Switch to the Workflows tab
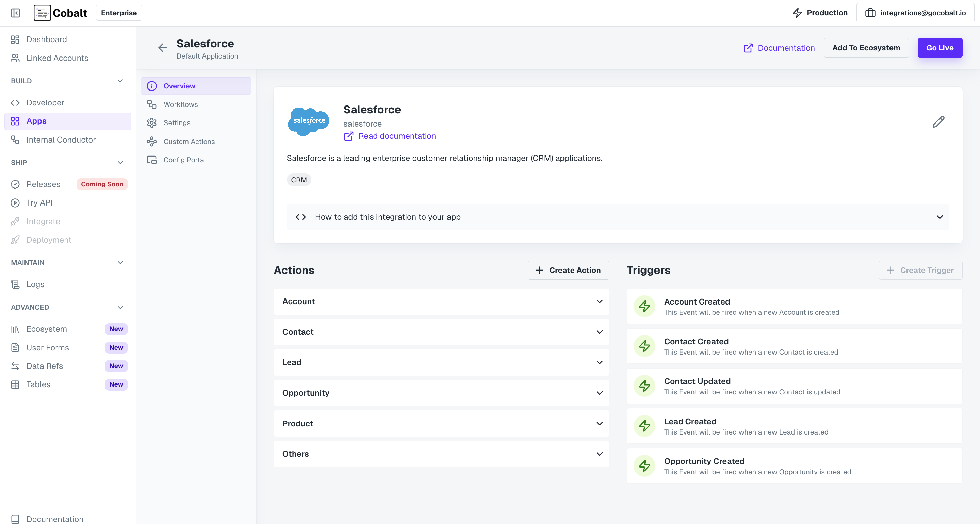This screenshot has height=524, width=980. [181, 104]
